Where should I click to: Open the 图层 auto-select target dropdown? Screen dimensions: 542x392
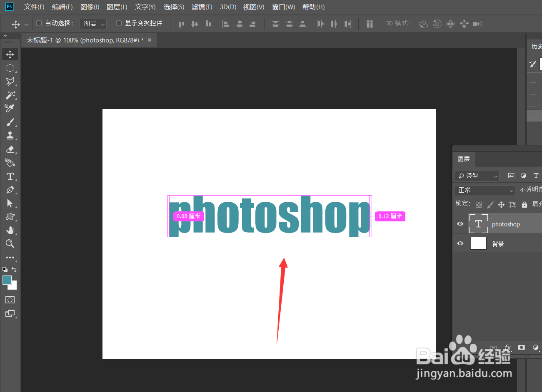click(x=93, y=24)
